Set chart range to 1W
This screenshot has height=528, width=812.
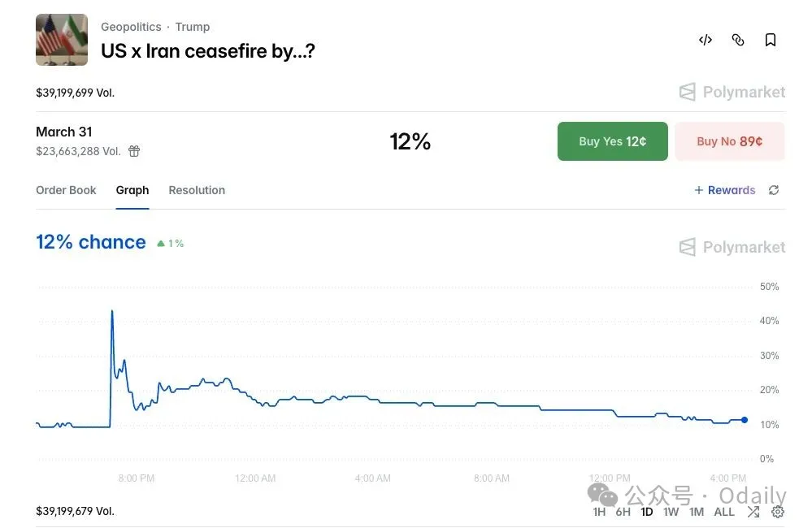point(671,512)
